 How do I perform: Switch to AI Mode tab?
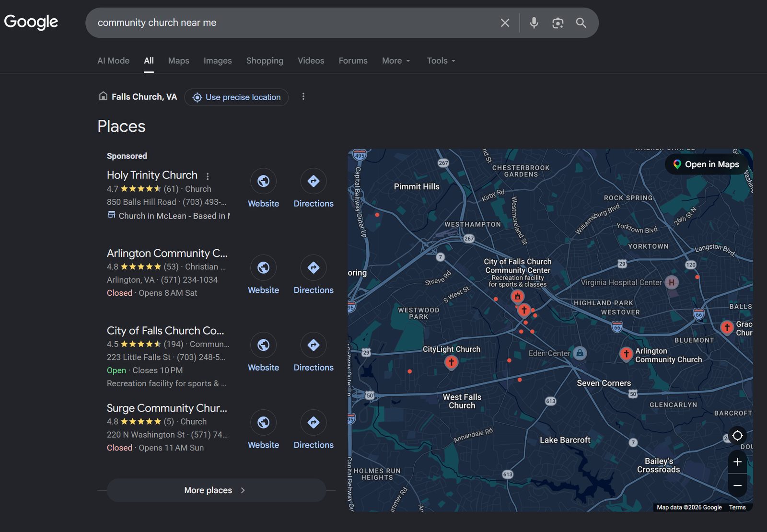[113, 61]
